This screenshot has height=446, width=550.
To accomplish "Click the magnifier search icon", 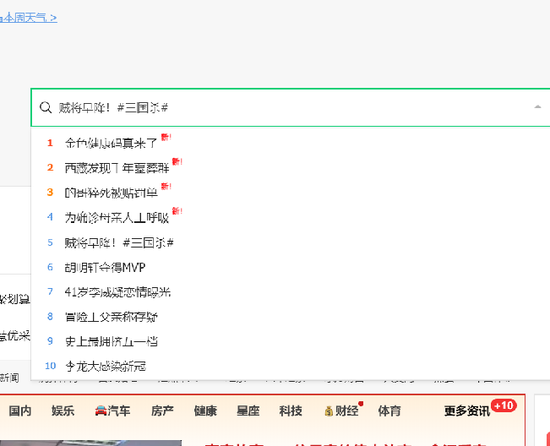I will coord(46,107).
